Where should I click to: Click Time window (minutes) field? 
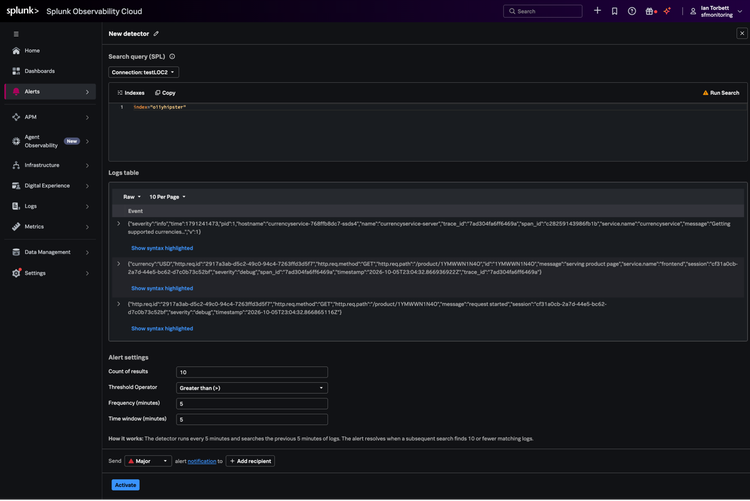[252, 420]
